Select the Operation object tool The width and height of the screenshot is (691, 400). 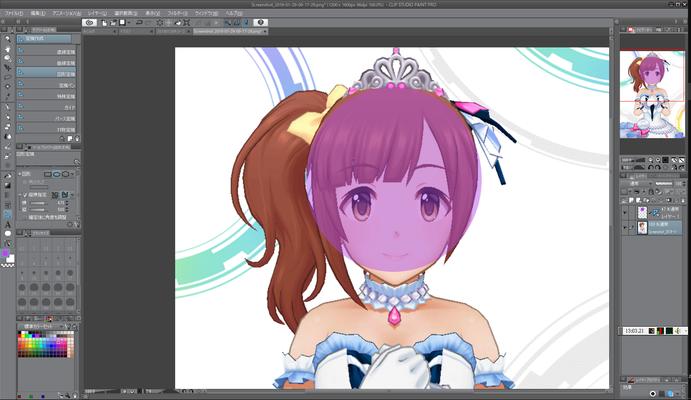[x=7, y=58]
